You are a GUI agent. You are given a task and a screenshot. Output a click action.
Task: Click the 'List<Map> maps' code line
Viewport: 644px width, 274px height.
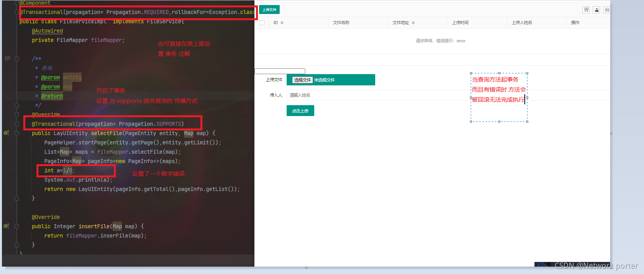(112, 152)
